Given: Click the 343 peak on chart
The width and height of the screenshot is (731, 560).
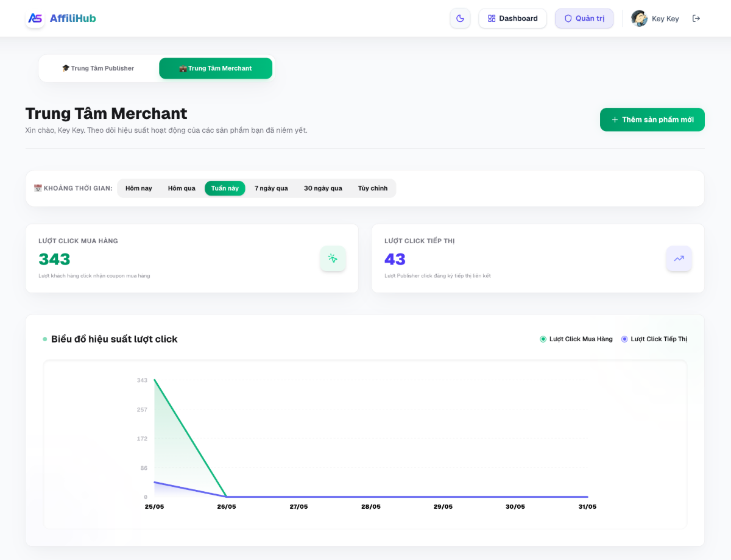Looking at the screenshot, I should (x=155, y=380).
